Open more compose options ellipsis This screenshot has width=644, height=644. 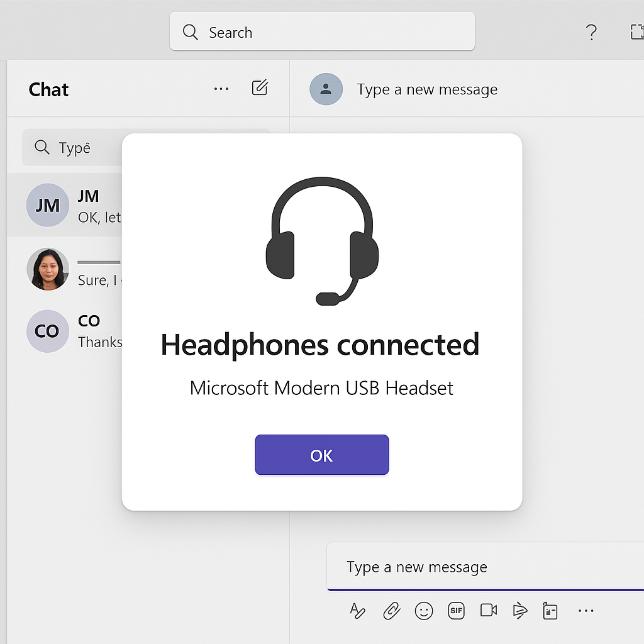(x=586, y=611)
